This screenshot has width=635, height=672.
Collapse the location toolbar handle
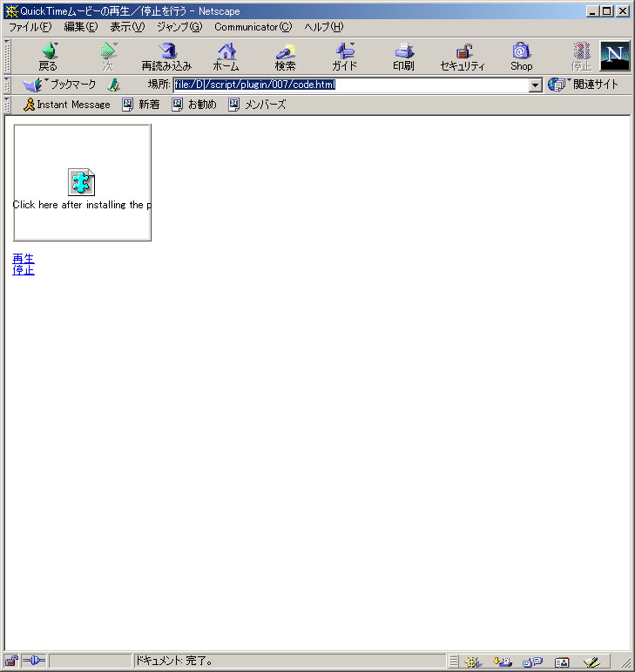pos(7,85)
